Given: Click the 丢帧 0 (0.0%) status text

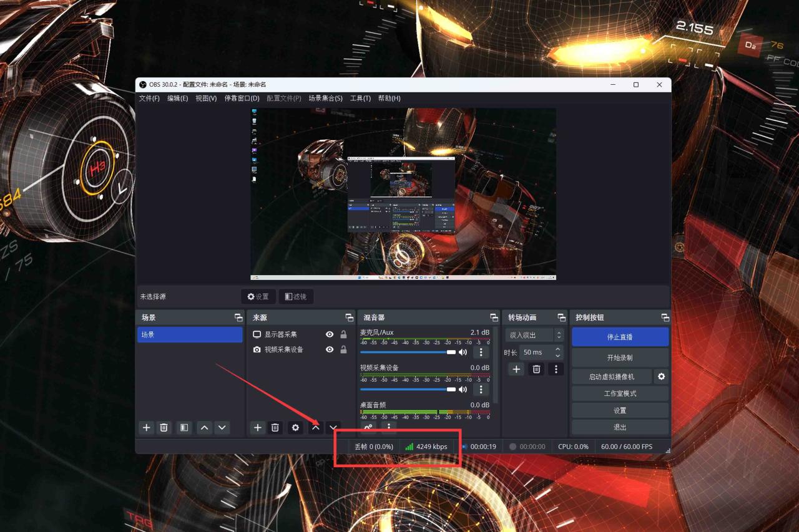Looking at the screenshot, I should click(x=374, y=447).
